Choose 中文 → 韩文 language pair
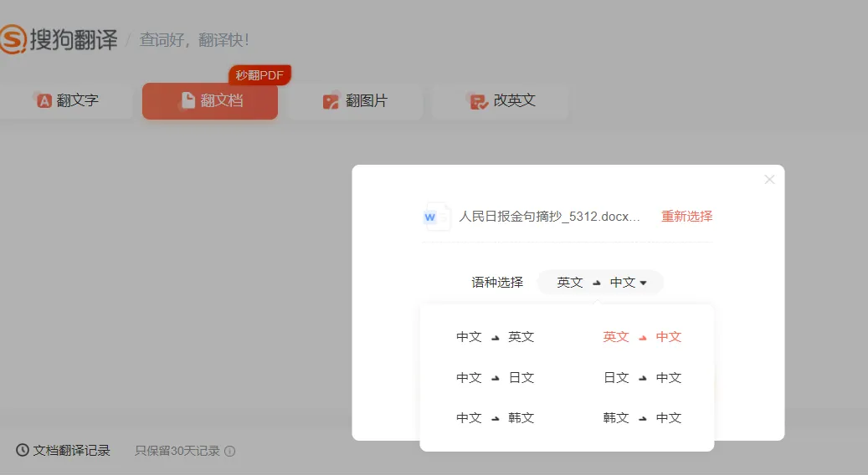This screenshot has height=475, width=868. click(x=495, y=418)
